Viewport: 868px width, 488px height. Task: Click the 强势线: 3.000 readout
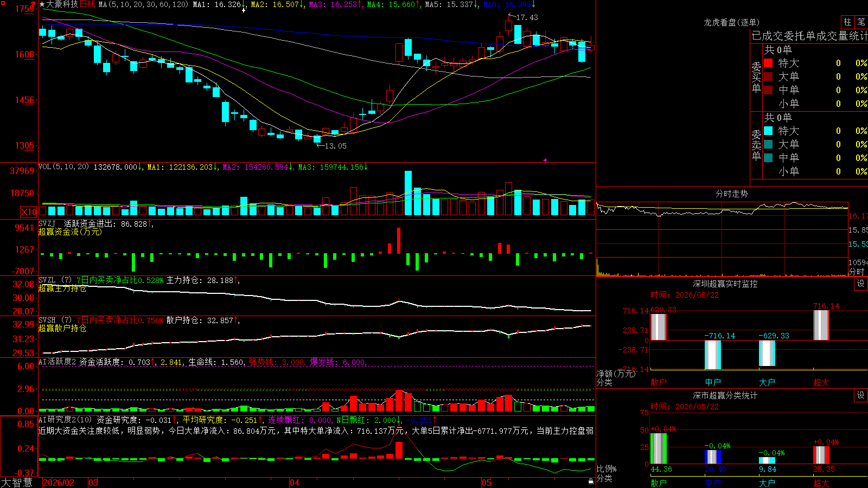277,362
